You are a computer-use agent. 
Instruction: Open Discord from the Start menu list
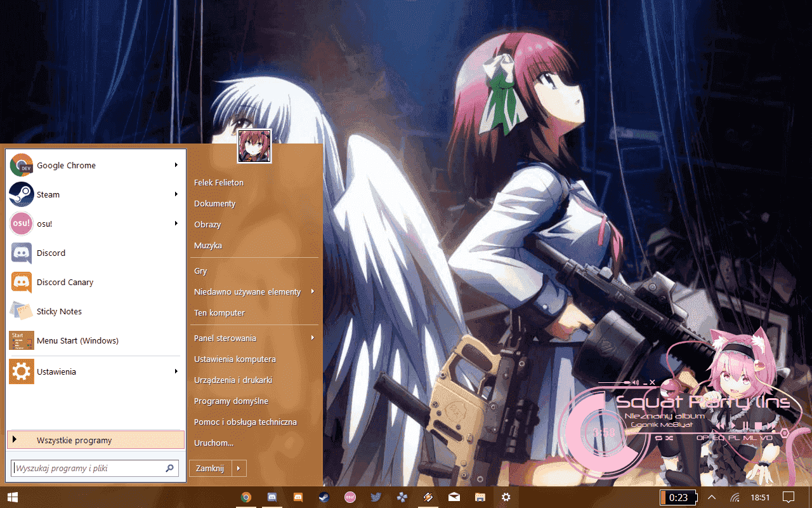[x=96, y=253]
